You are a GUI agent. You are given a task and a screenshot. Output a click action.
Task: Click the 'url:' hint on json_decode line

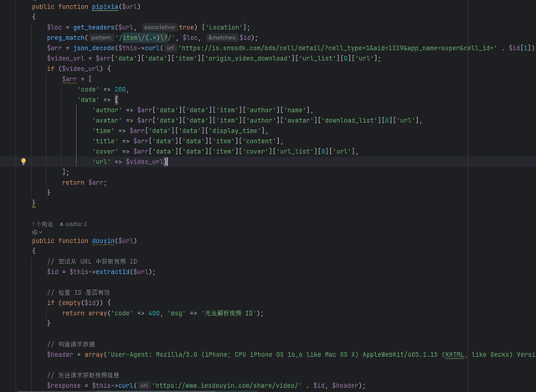[171, 49]
